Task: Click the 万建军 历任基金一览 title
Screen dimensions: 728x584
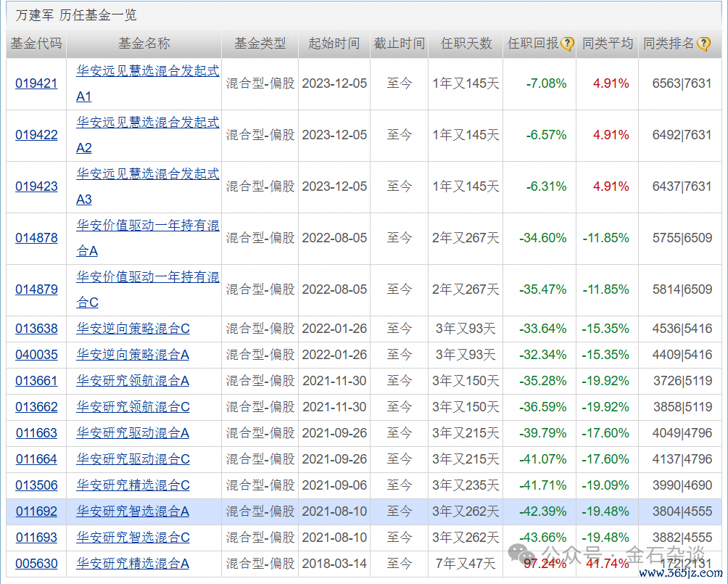Action: click(x=76, y=15)
